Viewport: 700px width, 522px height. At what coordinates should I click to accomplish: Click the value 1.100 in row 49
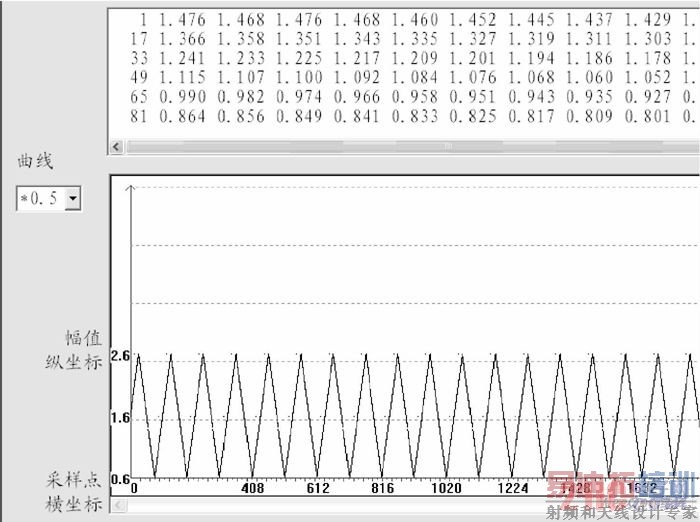click(299, 77)
